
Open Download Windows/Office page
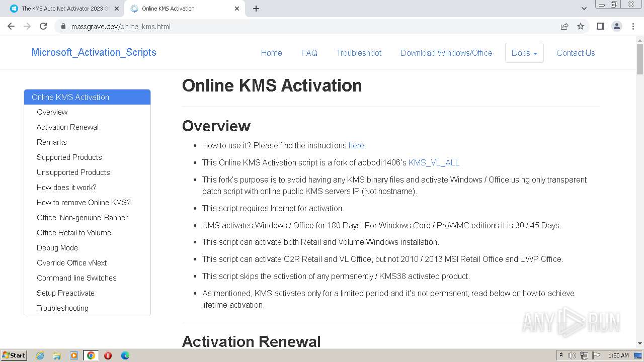coord(446,53)
